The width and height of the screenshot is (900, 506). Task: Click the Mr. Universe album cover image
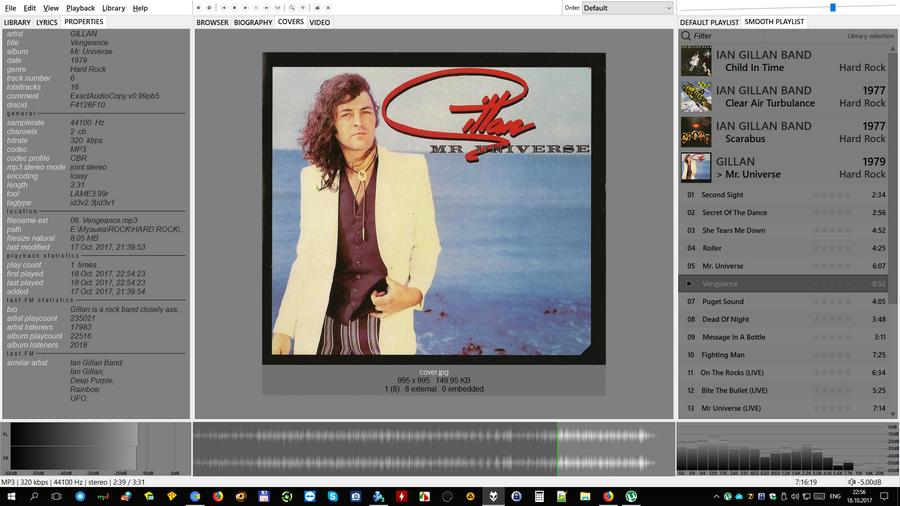tap(434, 209)
